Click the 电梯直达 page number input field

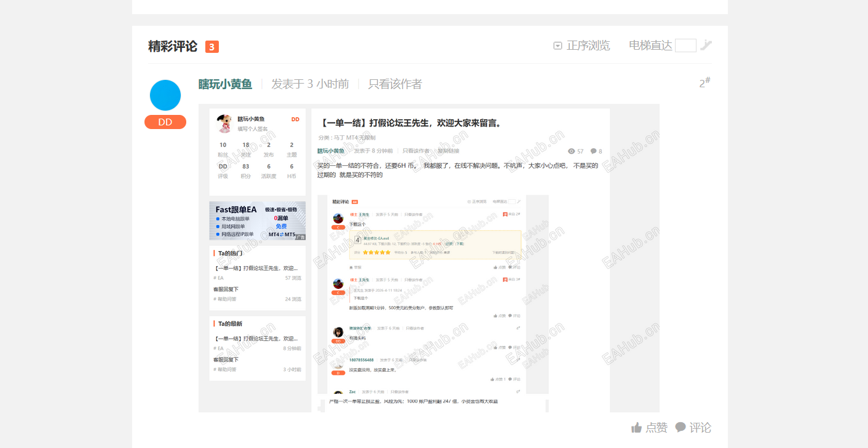click(685, 44)
